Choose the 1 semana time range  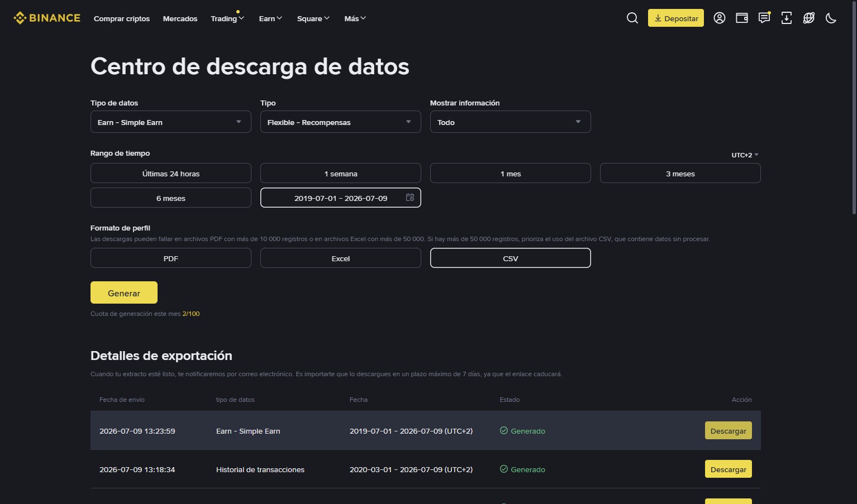click(x=341, y=174)
